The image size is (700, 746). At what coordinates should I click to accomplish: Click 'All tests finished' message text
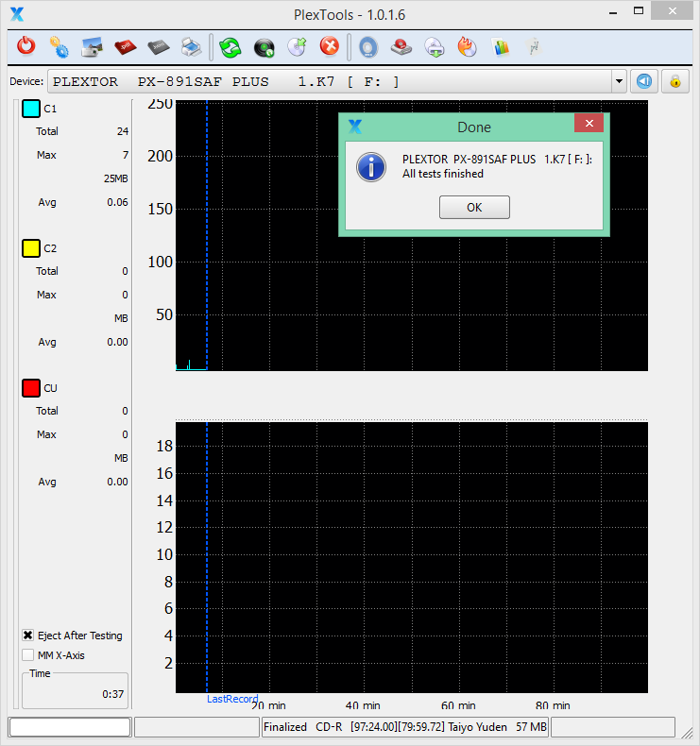[443, 174]
